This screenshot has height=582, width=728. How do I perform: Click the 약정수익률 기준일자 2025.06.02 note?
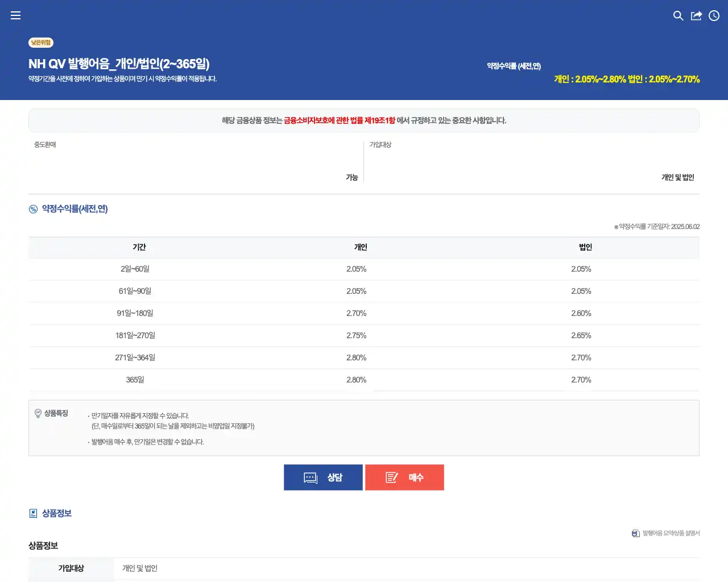[656, 227]
